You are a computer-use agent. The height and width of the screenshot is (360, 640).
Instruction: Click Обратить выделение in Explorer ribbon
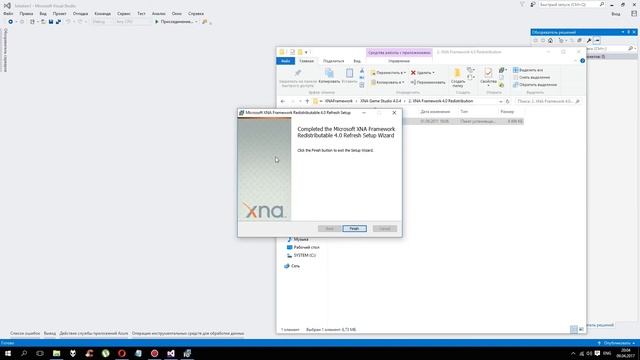click(x=535, y=85)
